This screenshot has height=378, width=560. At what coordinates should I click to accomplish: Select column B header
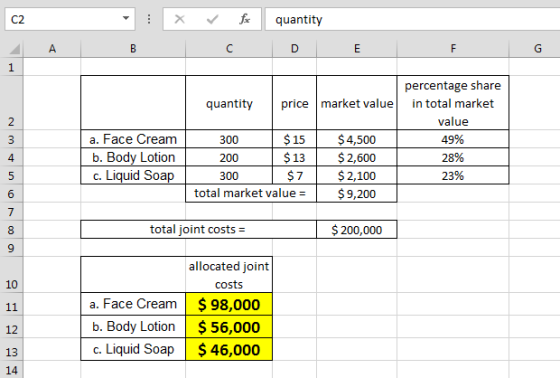pyautogui.click(x=133, y=49)
